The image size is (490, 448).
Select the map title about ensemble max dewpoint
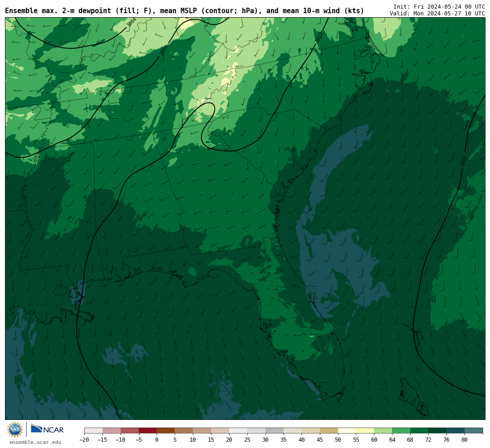point(184,11)
